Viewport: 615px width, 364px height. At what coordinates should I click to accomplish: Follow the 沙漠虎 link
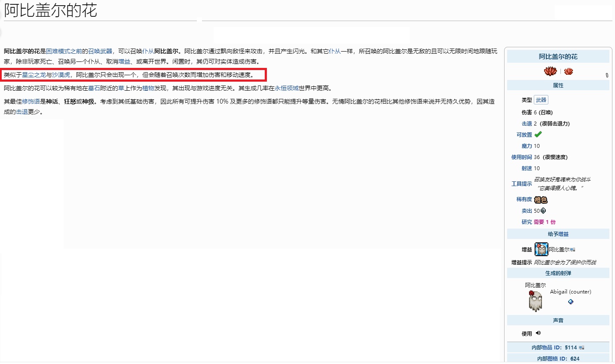pyautogui.click(x=61, y=75)
